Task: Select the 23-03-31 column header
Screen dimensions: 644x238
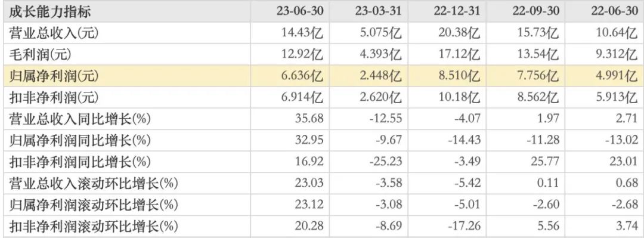Action: [378, 11]
